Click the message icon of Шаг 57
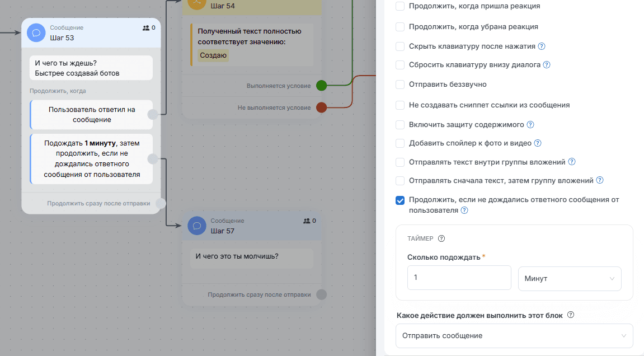This screenshot has height=356, width=644. coord(197,226)
